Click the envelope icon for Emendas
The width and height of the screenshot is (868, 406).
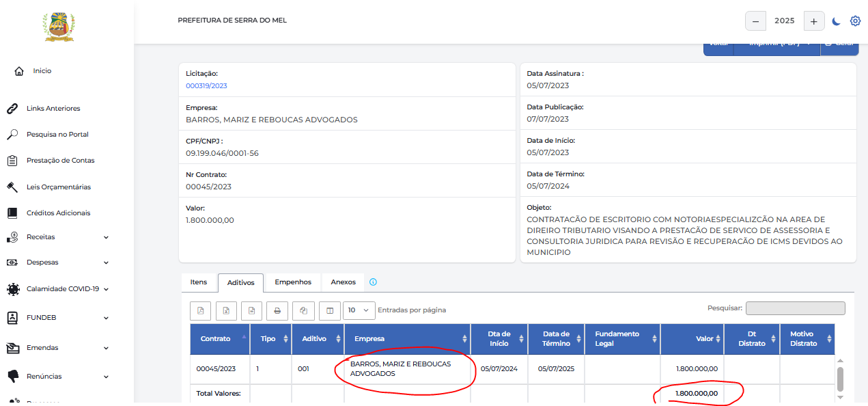(x=12, y=348)
